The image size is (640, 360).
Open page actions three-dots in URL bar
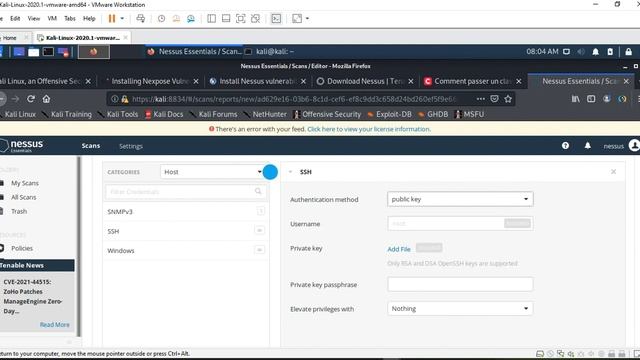481,99
